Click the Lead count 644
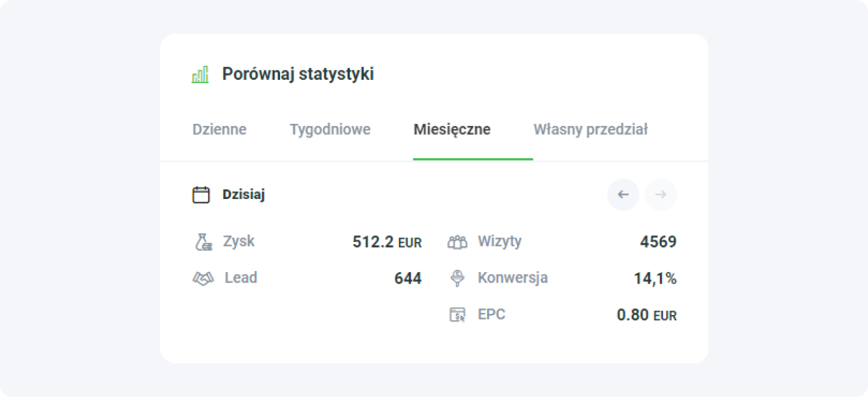The height and width of the screenshot is (397, 868). [x=408, y=278]
